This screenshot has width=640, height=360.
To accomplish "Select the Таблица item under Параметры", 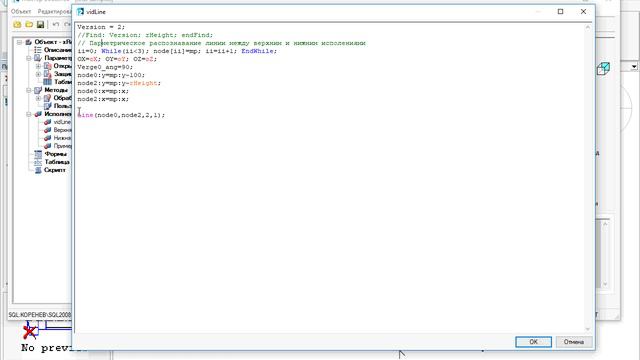I will (62, 82).
